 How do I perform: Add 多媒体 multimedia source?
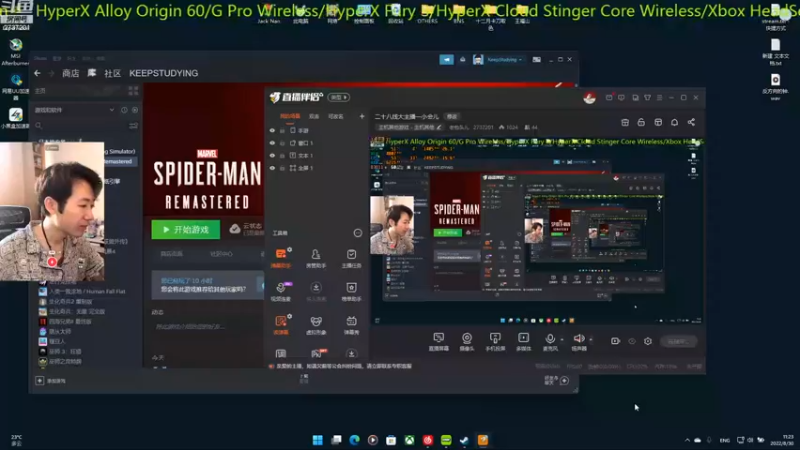(x=523, y=341)
